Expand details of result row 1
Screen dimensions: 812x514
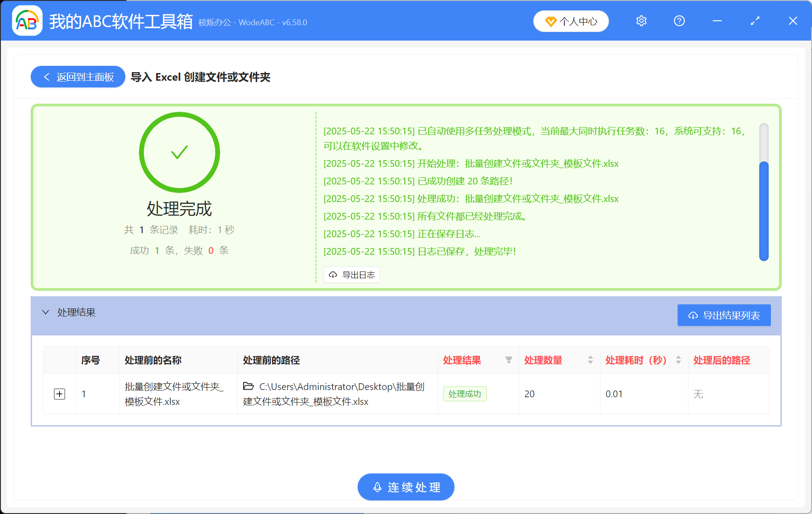tap(59, 394)
